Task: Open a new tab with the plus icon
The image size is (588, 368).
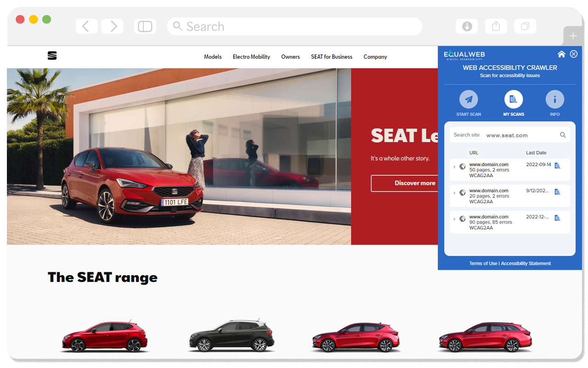Action: [x=573, y=36]
